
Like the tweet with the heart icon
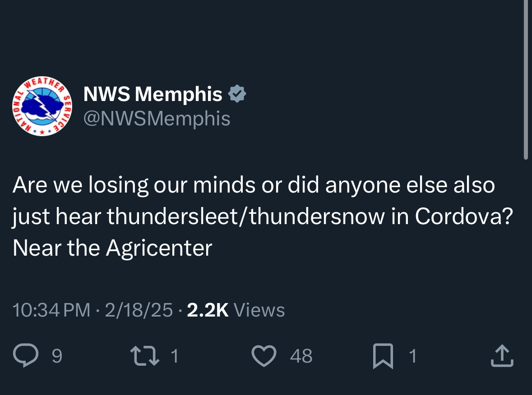coord(263,356)
